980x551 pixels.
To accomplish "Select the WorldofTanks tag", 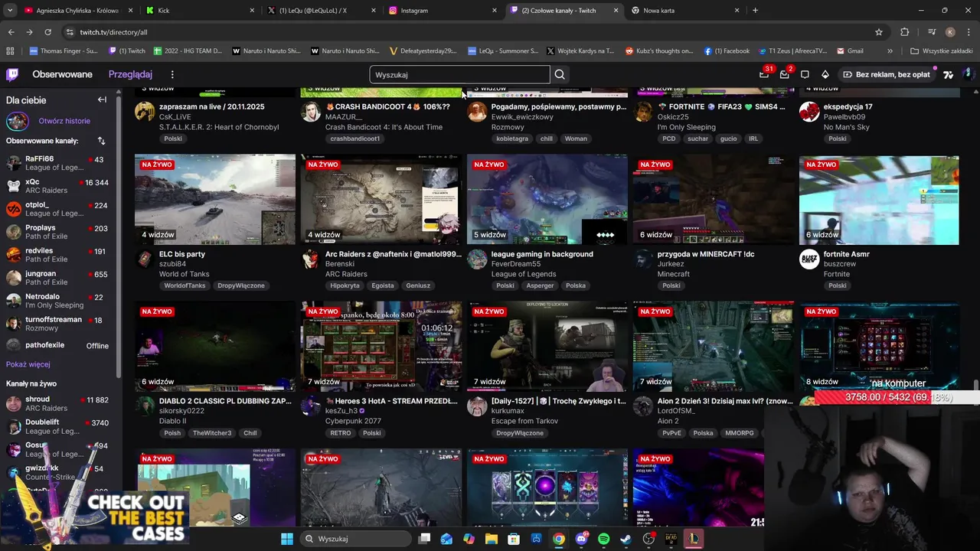I will pos(185,285).
